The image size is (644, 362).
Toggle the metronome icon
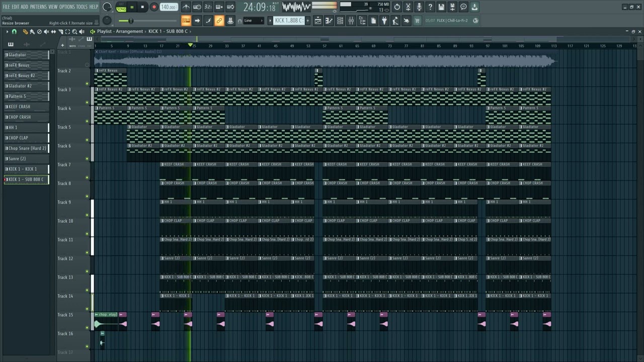coord(186,7)
